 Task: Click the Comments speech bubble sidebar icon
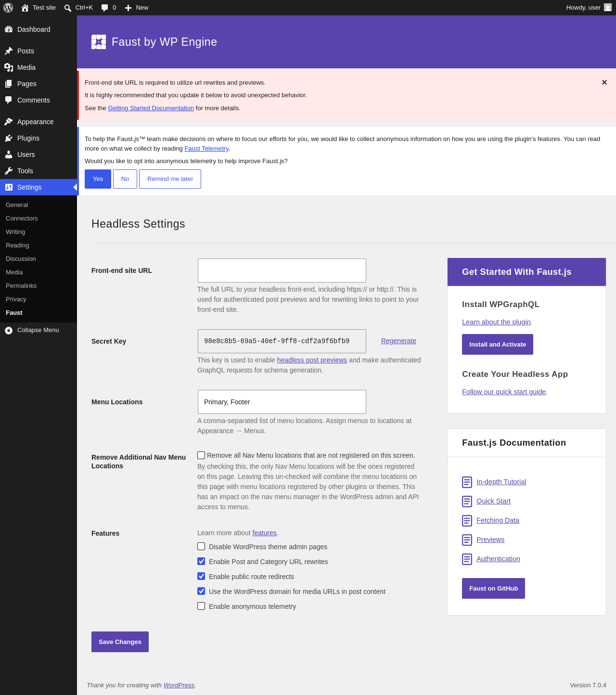tap(9, 100)
